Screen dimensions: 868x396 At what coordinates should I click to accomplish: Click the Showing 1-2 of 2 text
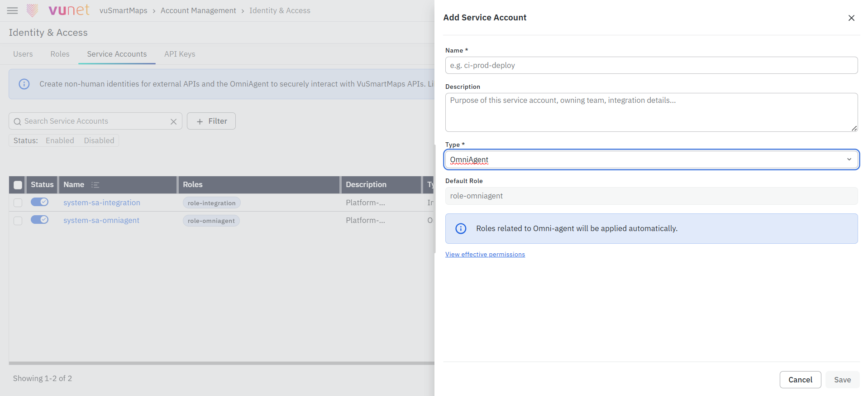coord(43,378)
